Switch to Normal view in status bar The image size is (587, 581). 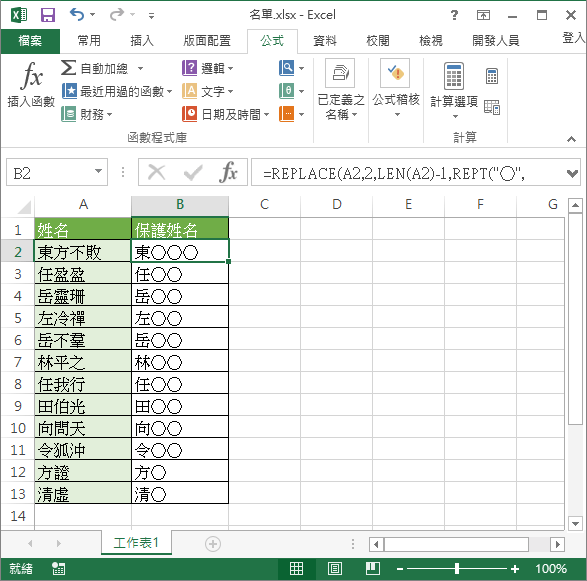296,568
